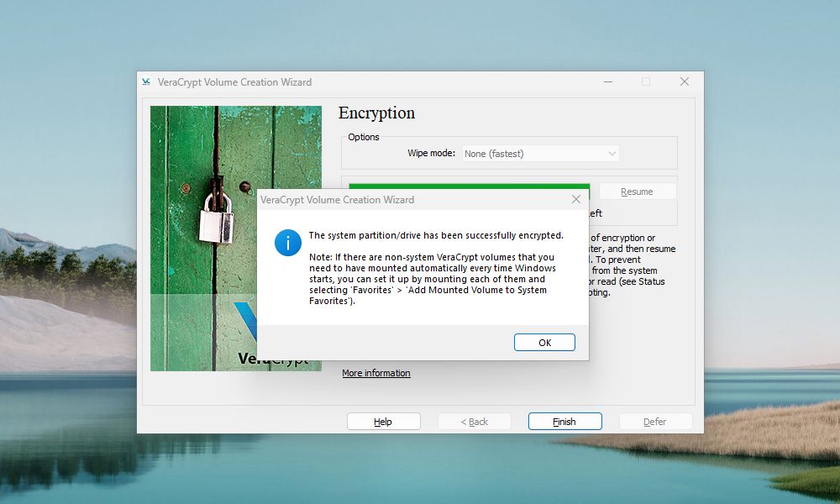Click the 'Options' group label

tap(363, 137)
